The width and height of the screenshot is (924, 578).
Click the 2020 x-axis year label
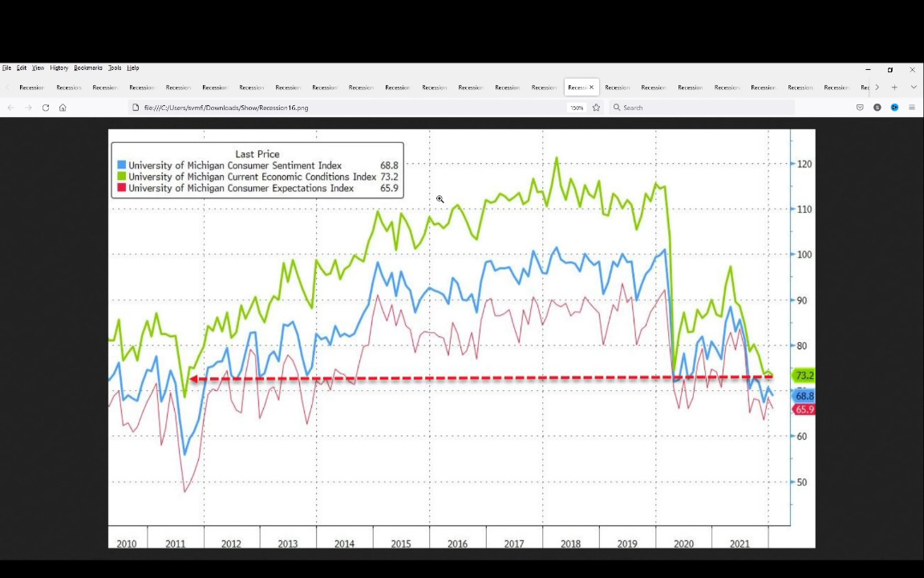(683, 543)
